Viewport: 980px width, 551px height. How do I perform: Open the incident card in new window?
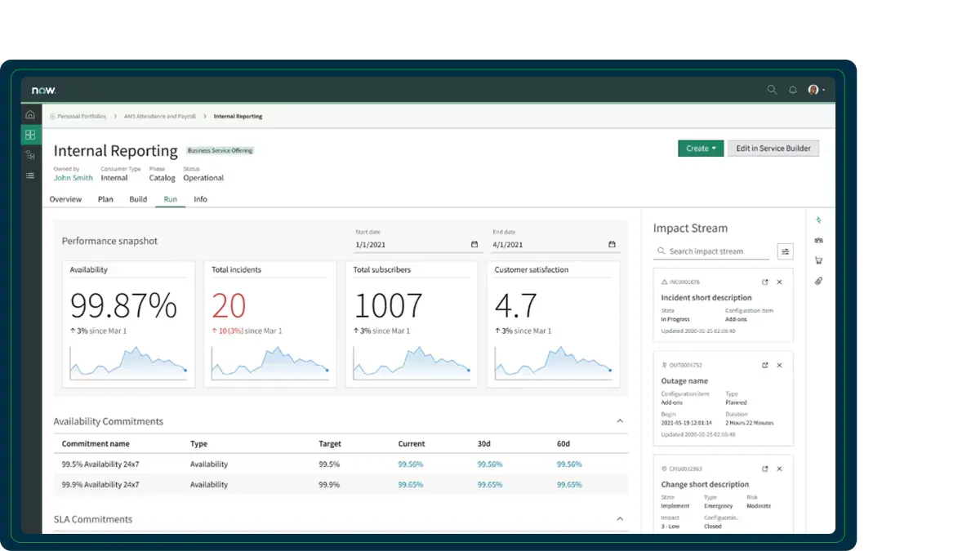[765, 282]
